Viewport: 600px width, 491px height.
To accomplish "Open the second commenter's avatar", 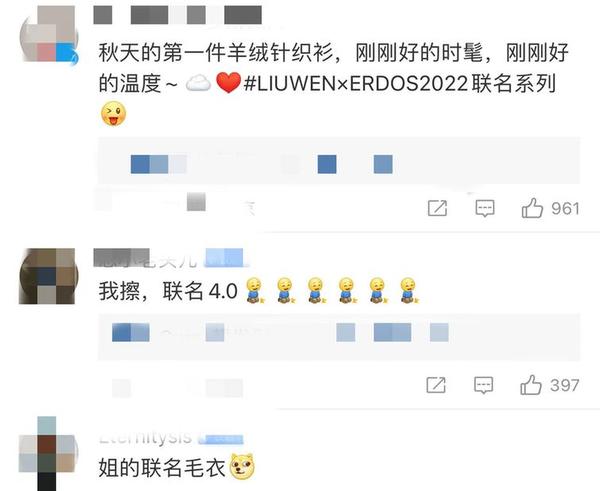I will (x=49, y=276).
